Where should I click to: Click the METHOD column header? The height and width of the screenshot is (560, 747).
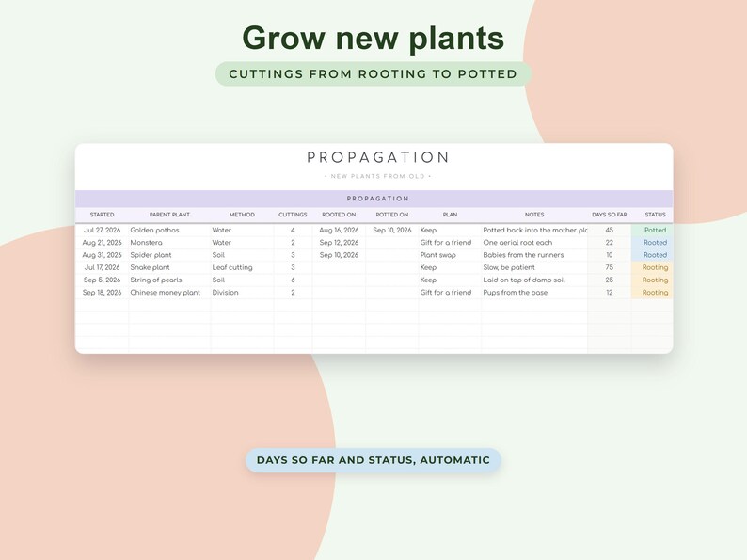pos(242,215)
